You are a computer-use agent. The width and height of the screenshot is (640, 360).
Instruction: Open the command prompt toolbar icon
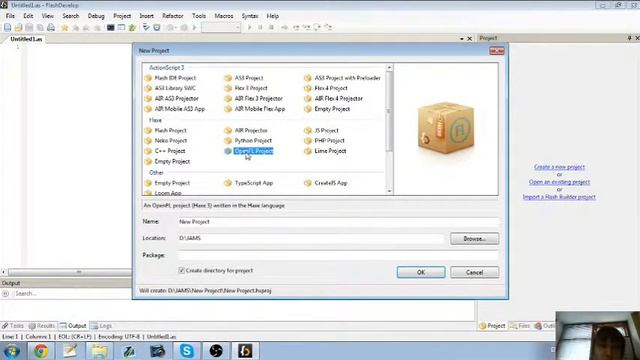(111, 27)
